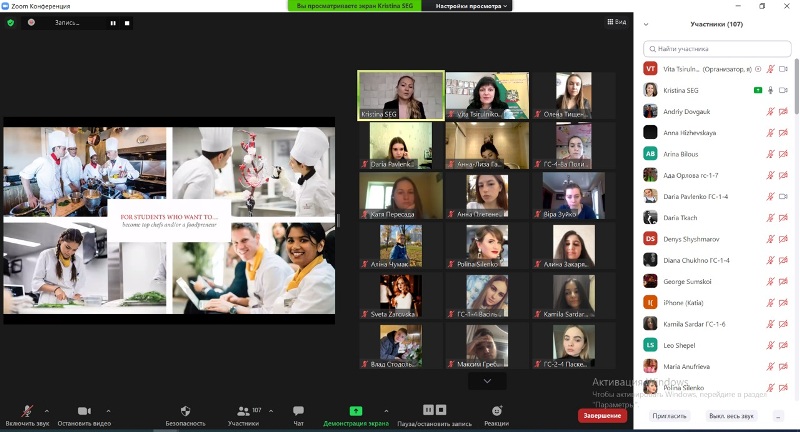This screenshot has width=800, height=432.
Task: Select Polina Silenko video tile
Action: [x=487, y=246]
